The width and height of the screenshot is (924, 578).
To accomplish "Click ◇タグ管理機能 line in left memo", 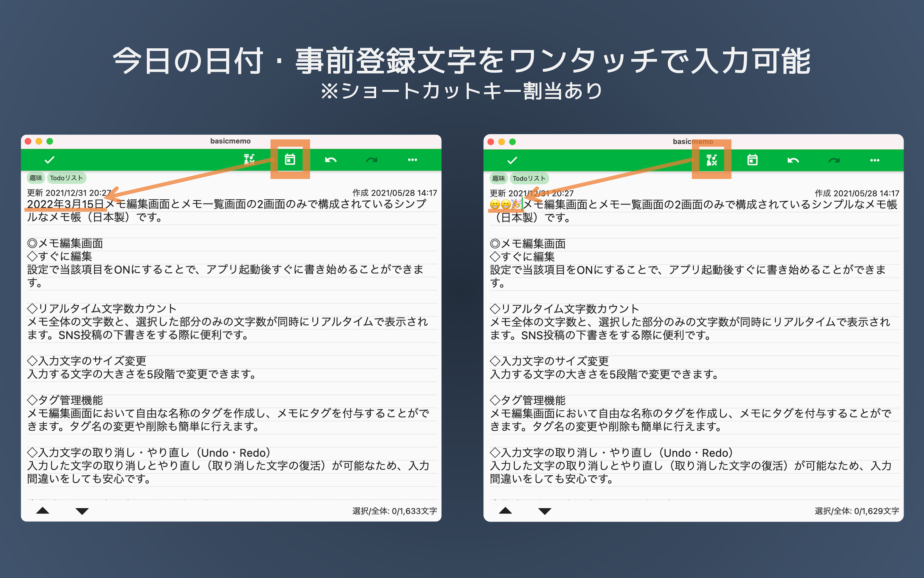I will point(65,400).
